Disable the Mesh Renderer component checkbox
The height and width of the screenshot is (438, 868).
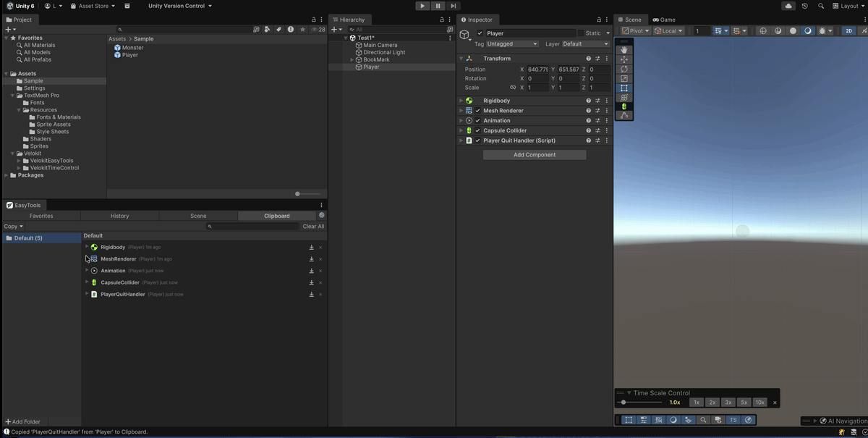(x=477, y=110)
